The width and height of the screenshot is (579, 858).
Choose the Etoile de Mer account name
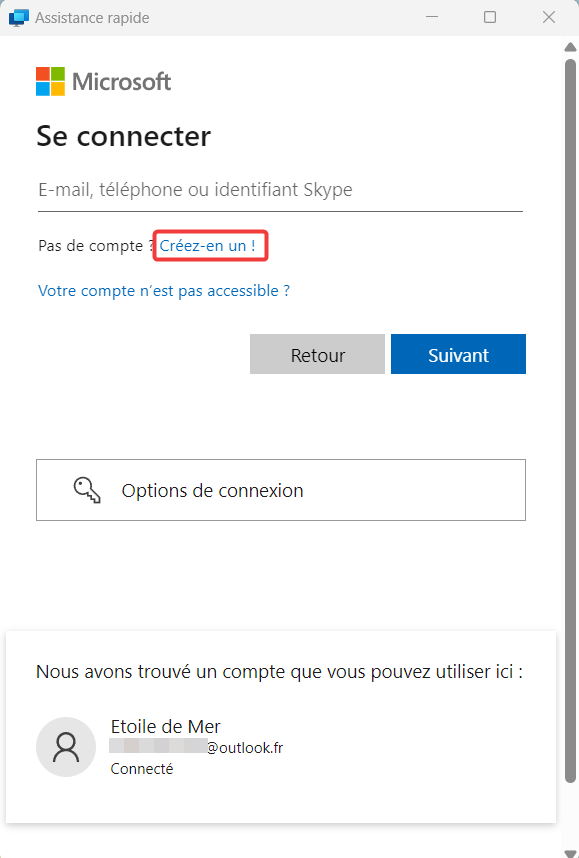165,727
